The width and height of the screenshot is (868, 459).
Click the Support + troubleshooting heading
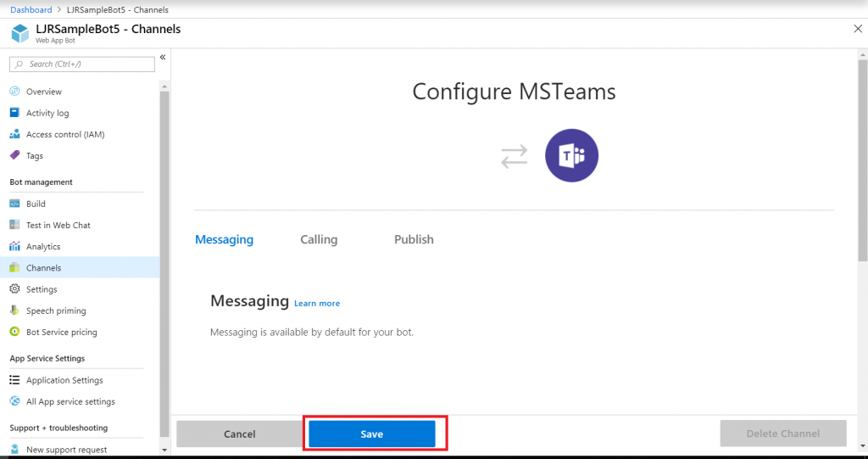point(58,428)
